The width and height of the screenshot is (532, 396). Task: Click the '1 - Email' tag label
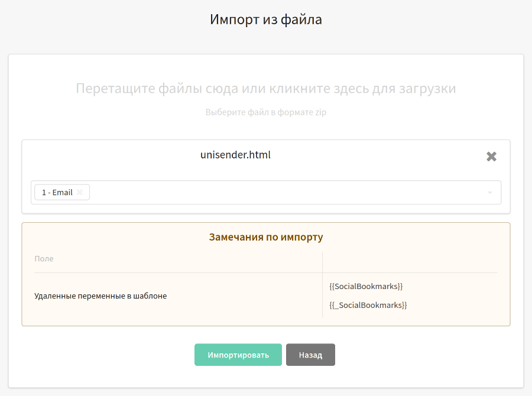pos(57,193)
